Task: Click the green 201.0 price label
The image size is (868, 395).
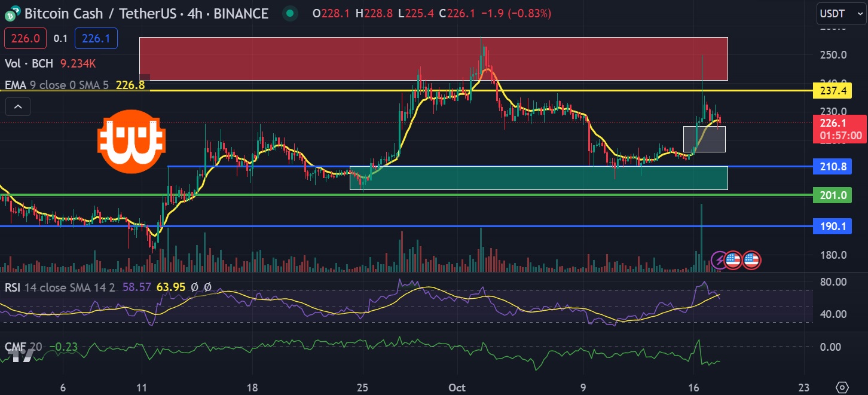Action: tap(833, 195)
